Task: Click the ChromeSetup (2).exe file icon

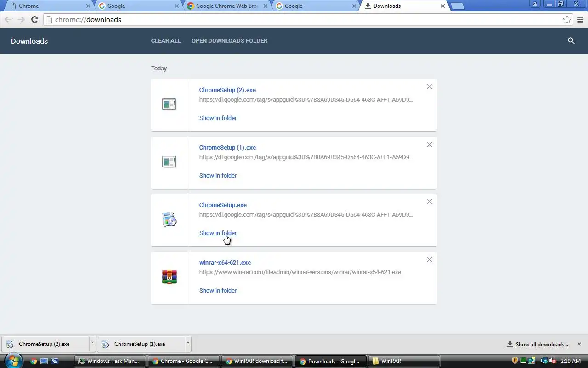Action: point(169,104)
